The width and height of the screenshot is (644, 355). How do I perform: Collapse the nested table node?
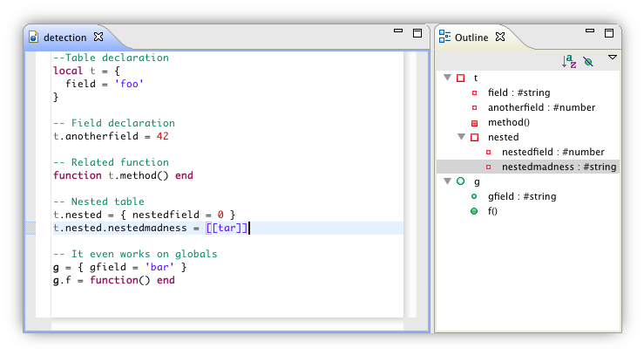point(461,136)
